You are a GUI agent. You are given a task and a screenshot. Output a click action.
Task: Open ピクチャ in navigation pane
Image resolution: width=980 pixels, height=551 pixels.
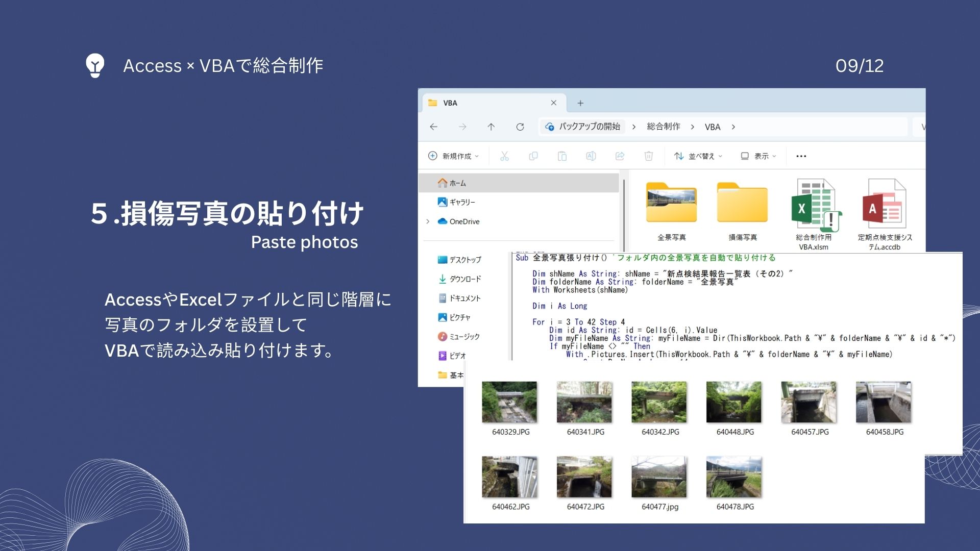coord(454,317)
